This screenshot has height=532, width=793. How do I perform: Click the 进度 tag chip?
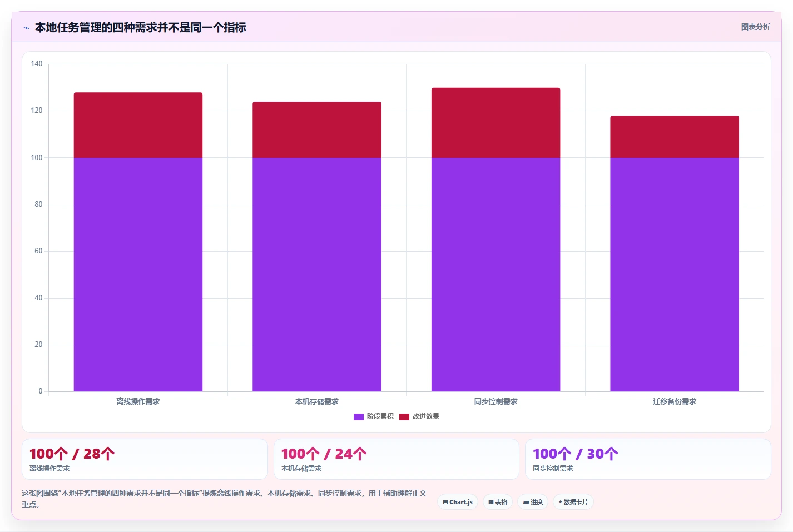[x=533, y=502]
